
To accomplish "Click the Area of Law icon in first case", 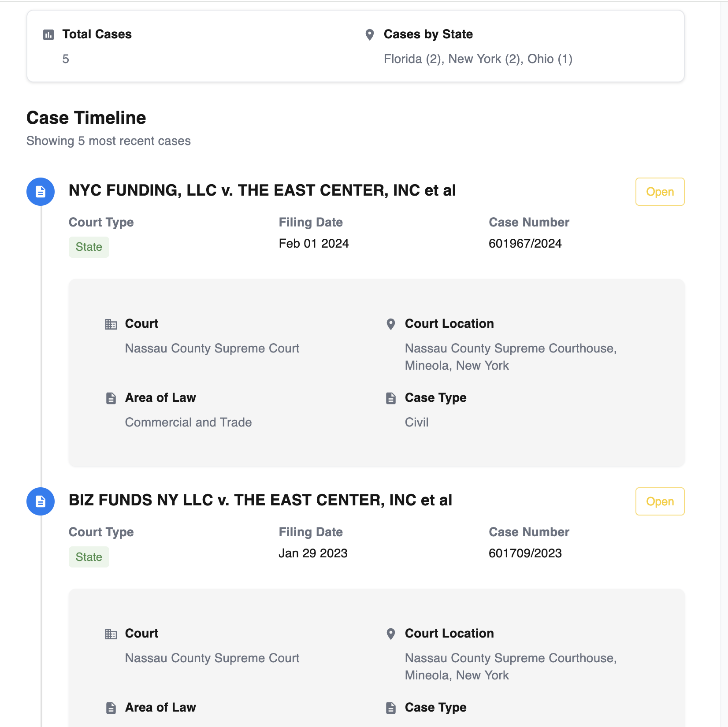I will pos(111,398).
